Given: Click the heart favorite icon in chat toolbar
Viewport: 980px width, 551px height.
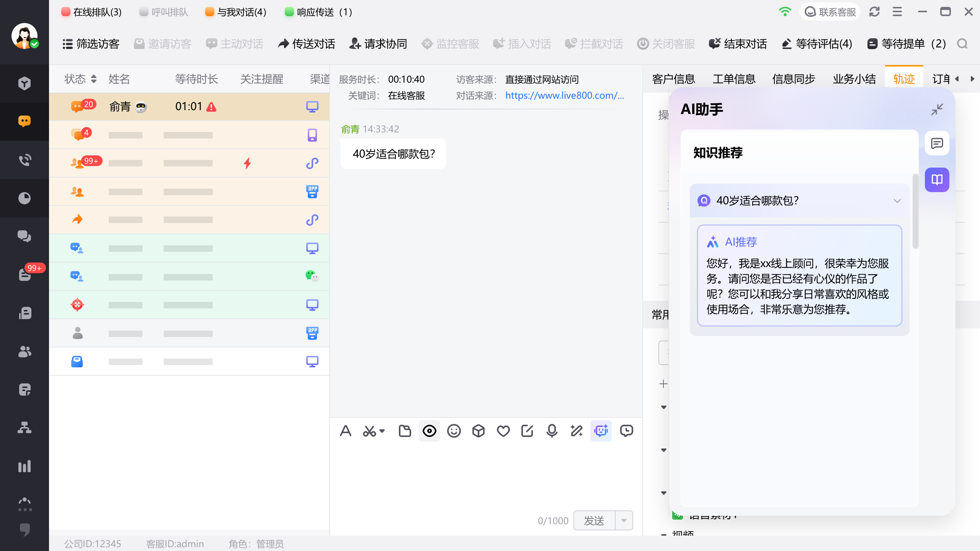Looking at the screenshot, I should pyautogui.click(x=503, y=431).
